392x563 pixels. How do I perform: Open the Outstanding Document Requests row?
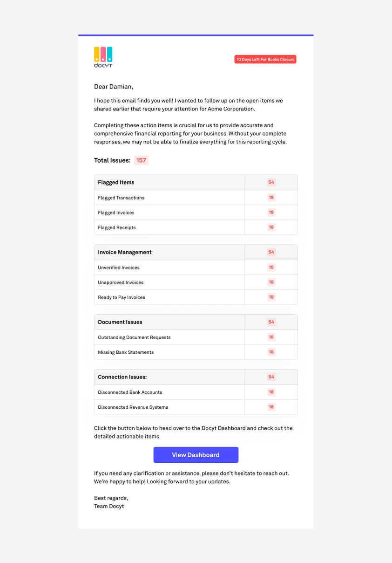click(134, 337)
